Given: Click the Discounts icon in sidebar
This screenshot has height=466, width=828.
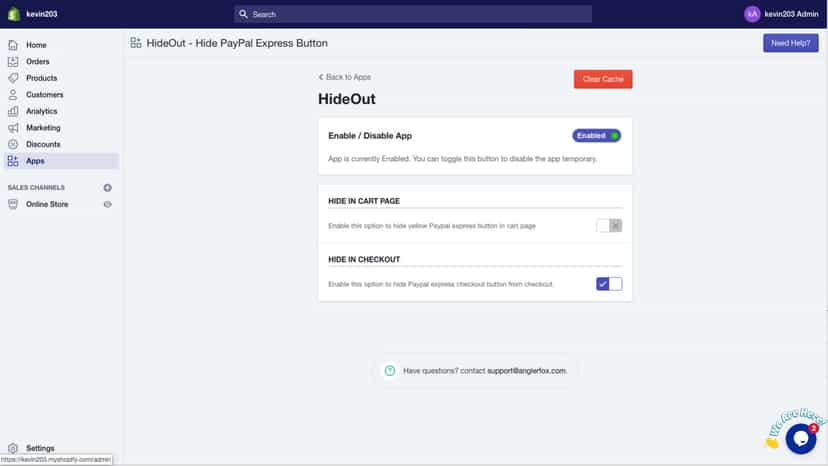Looking at the screenshot, I should tap(13, 144).
